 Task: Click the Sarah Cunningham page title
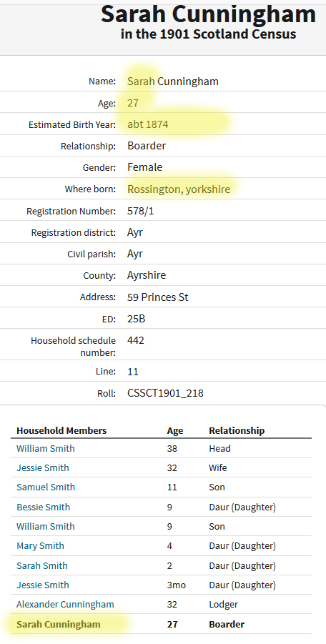point(208,14)
